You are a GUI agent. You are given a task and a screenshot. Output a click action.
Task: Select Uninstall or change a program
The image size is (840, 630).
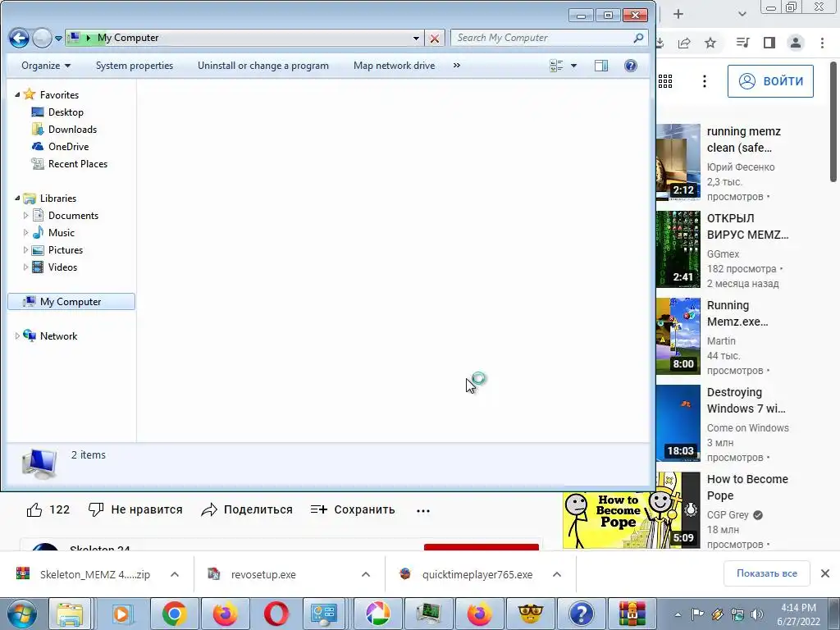[x=263, y=66]
